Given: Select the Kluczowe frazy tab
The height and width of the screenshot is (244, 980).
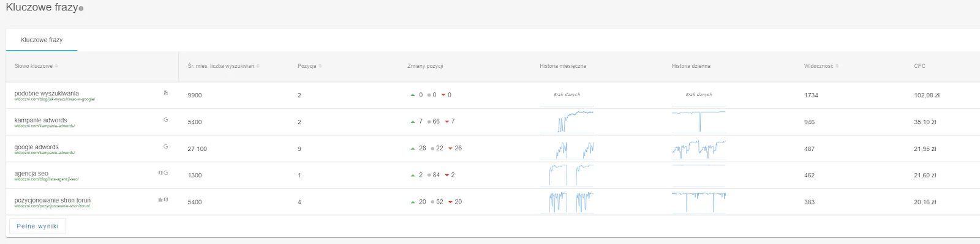Looking at the screenshot, I should (x=42, y=40).
